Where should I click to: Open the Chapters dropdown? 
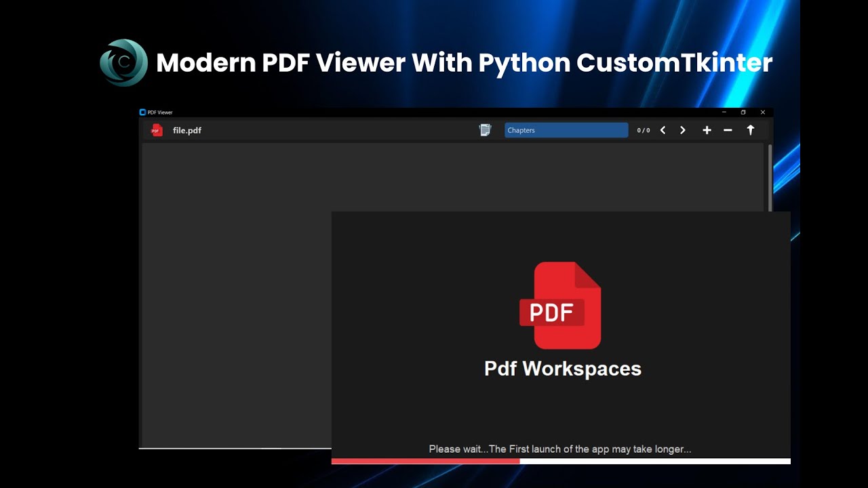566,130
